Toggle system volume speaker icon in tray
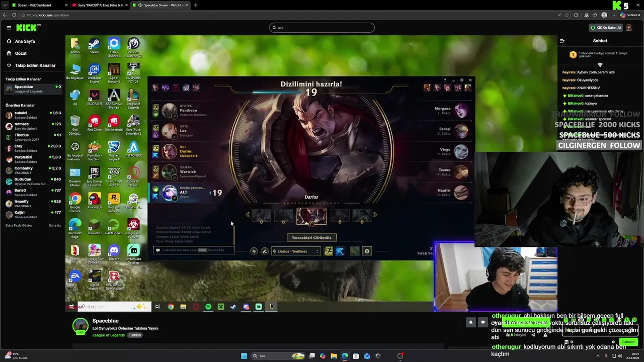Screen dimensions: 644x362 (620, 356)
